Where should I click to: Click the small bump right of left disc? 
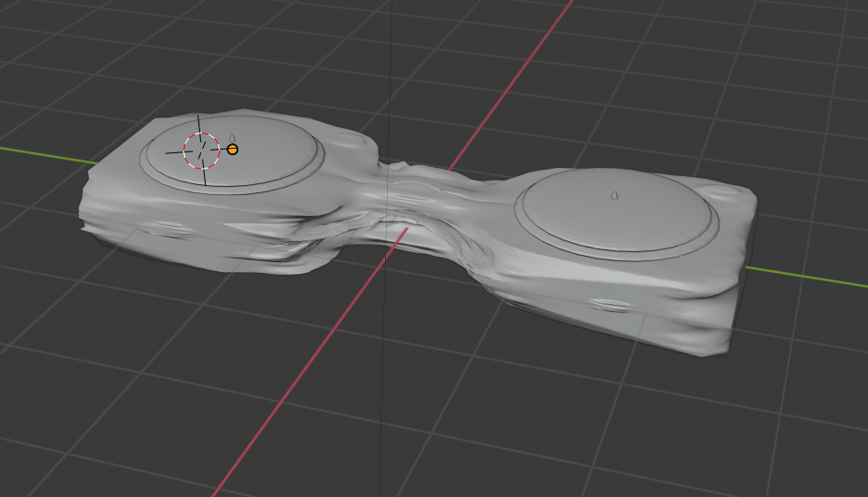[x=348, y=139]
